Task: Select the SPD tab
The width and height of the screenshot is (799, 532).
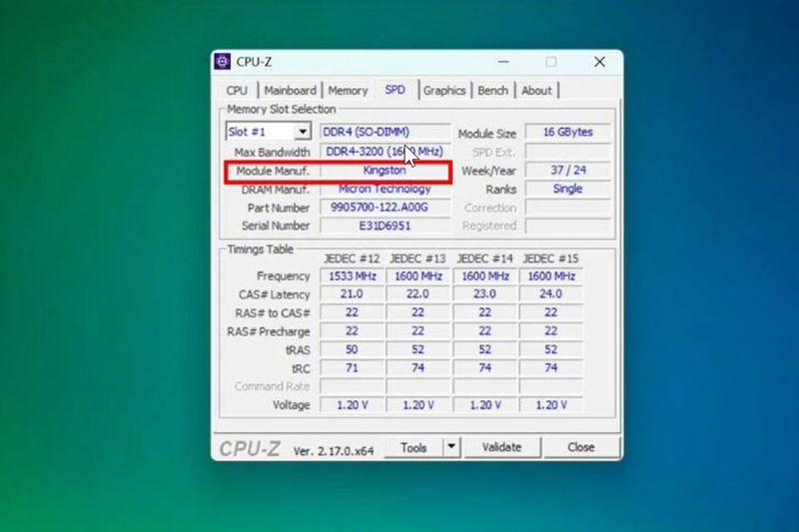Action: [x=395, y=90]
